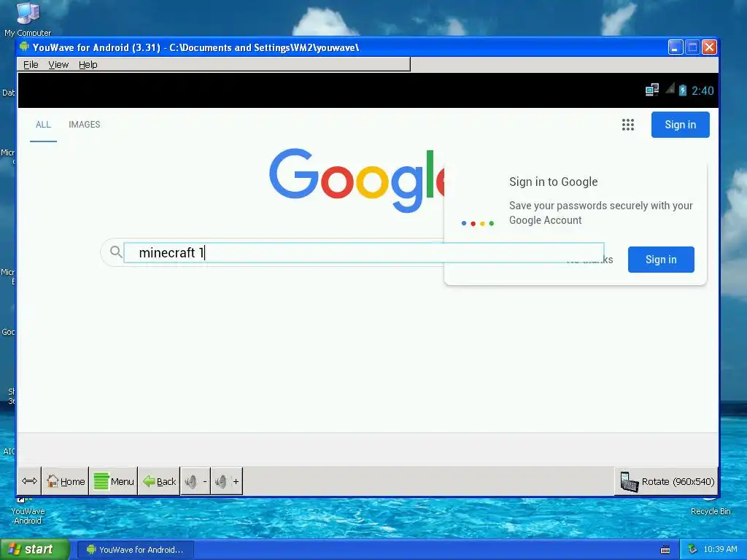Decrease the emulator volume
Screen dimensions: 747x560
196,481
